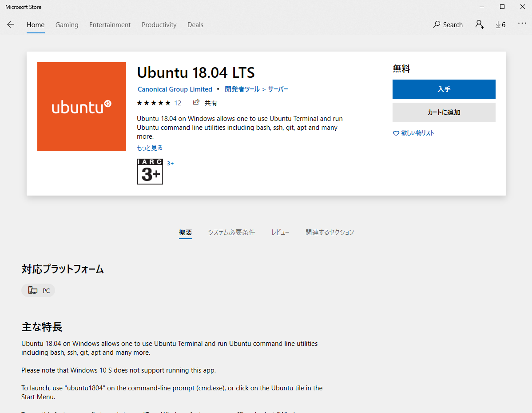Switch to the Productivity tab
Viewport: 532px width, 413px height.
pos(159,25)
